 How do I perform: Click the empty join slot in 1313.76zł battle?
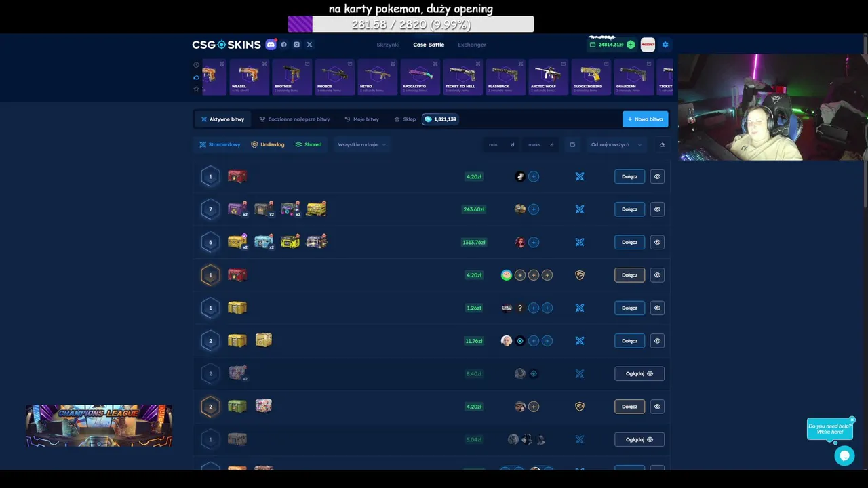coord(534,242)
